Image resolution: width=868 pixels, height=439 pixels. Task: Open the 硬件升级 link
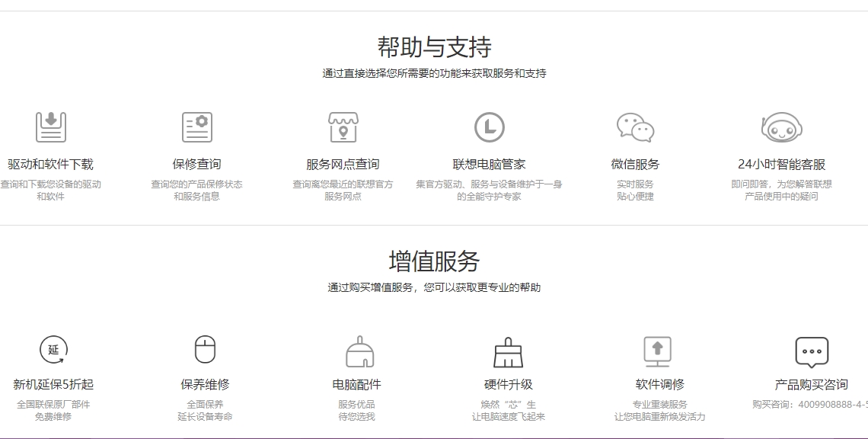click(508, 384)
